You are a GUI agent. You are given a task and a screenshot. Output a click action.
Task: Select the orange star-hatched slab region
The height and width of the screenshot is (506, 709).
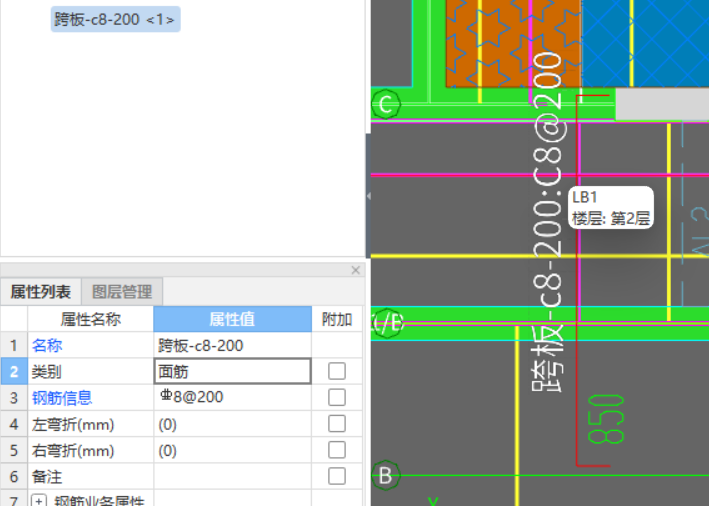tap(513, 43)
